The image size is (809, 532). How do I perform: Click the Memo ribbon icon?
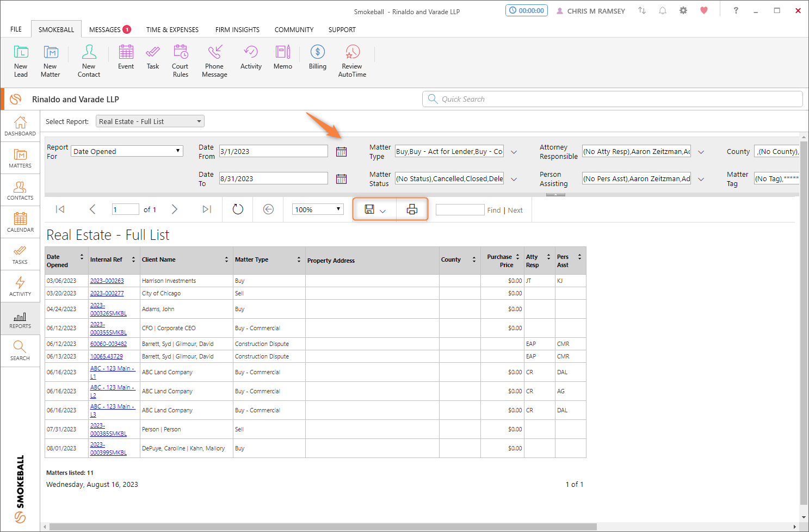283,57
